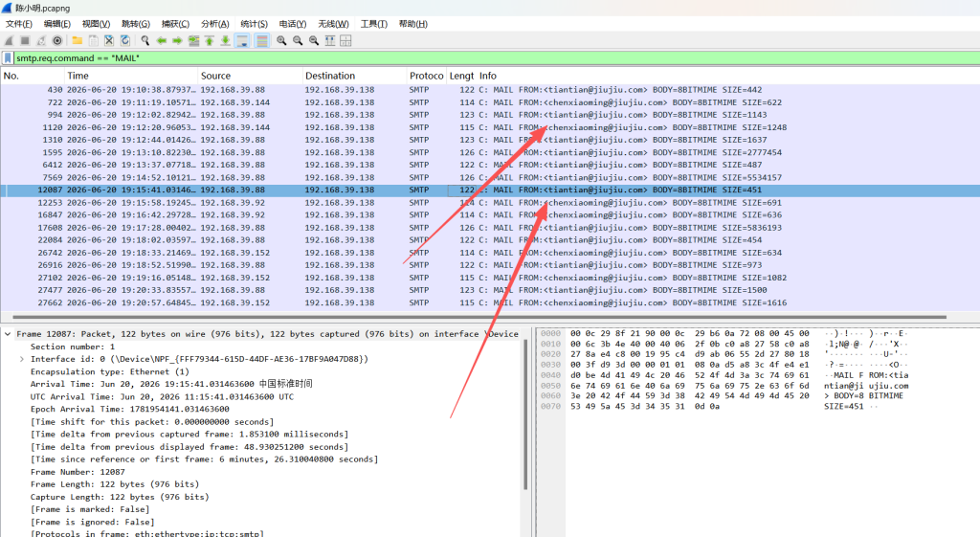Click the Wireshark fin icon in title bar
The height and width of the screenshot is (537, 980).
tap(7, 8)
